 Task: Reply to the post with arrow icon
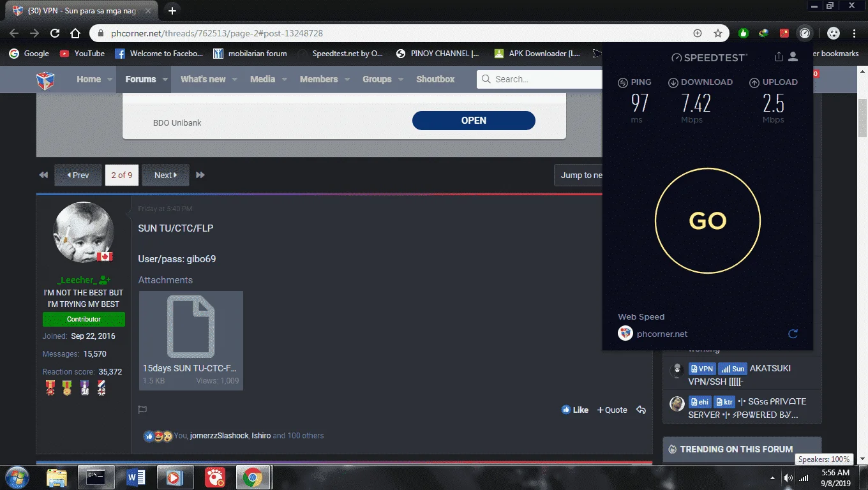point(641,410)
